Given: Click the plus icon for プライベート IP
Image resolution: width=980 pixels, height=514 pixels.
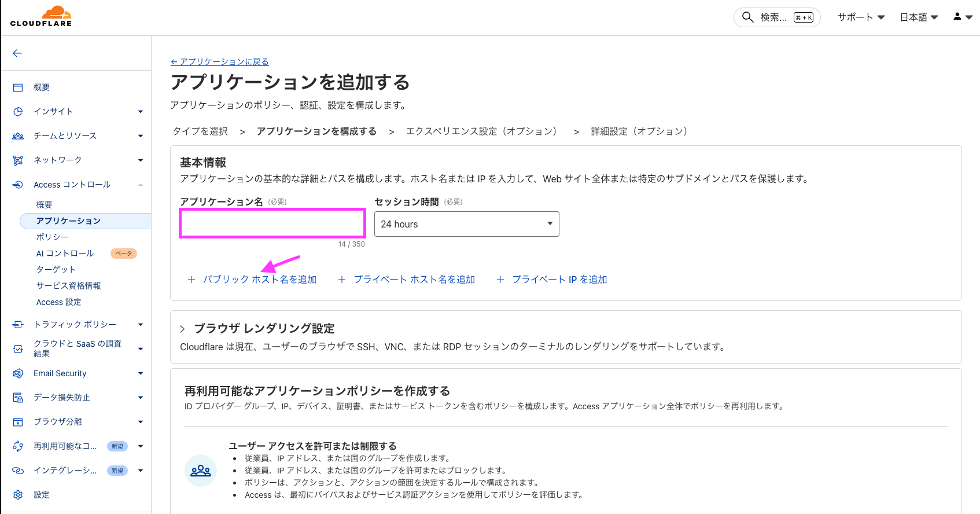Looking at the screenshot, I should (x=500, y=280).
